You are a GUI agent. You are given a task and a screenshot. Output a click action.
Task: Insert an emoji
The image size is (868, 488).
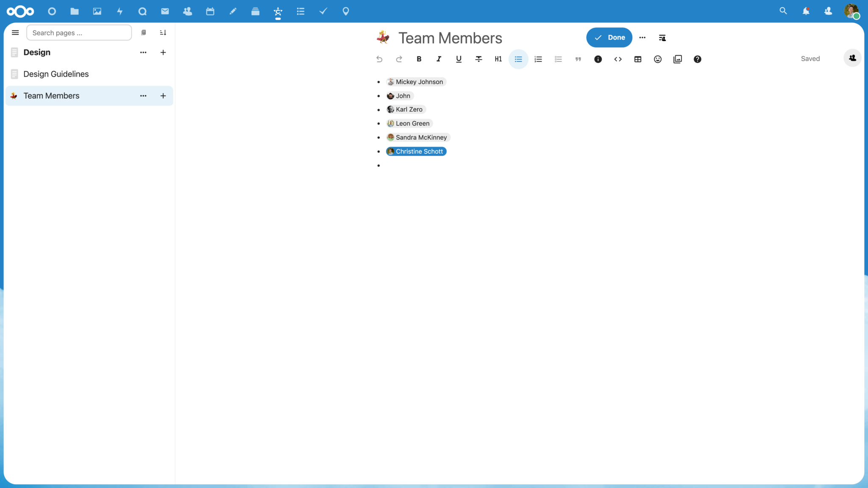point(657,59)
